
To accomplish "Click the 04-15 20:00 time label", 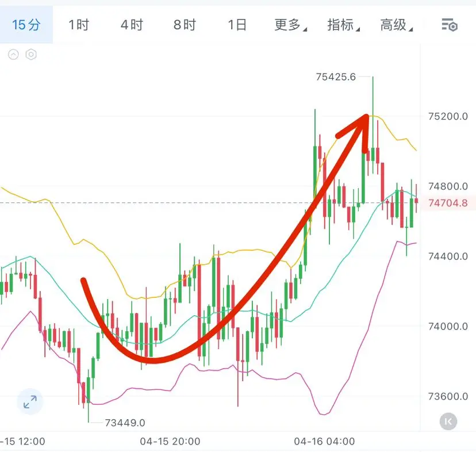I will (x=170, y=441).
